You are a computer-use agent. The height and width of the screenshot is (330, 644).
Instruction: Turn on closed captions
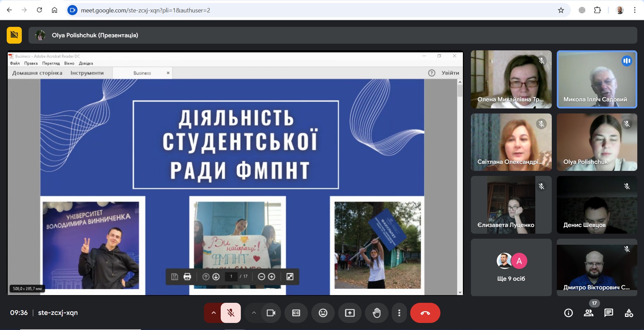point(296,313)
